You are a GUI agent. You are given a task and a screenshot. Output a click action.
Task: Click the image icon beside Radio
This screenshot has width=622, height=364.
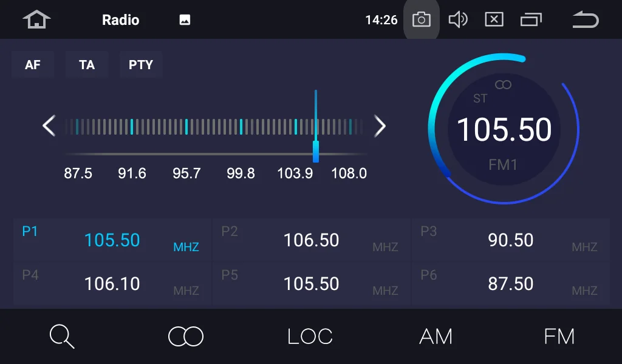185,20
